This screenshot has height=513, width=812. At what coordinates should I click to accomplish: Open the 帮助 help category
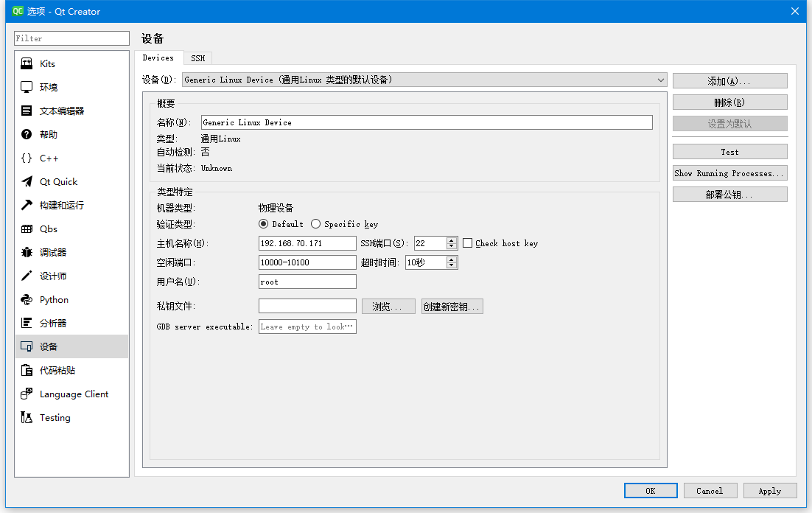tap(72, 134)
